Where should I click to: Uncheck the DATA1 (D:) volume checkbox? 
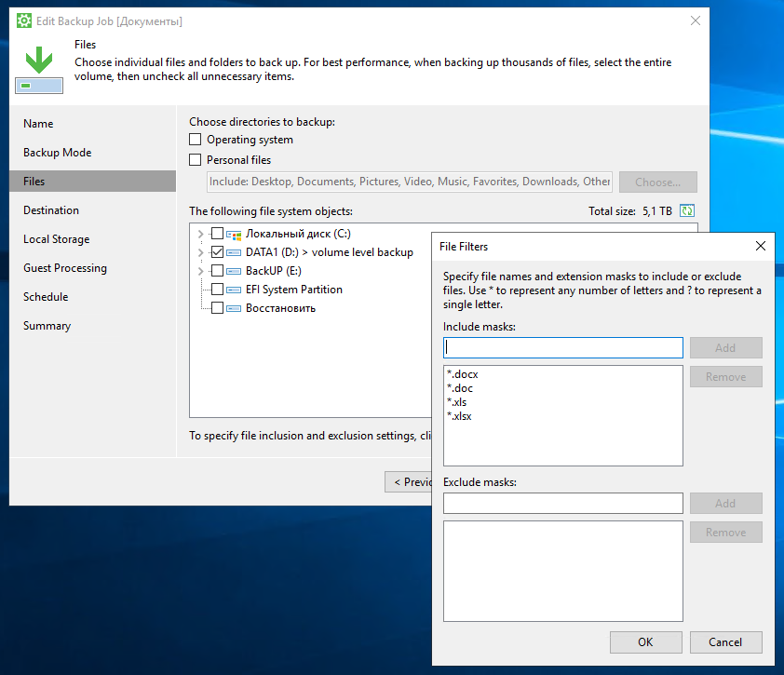click(x=217, y=251)
